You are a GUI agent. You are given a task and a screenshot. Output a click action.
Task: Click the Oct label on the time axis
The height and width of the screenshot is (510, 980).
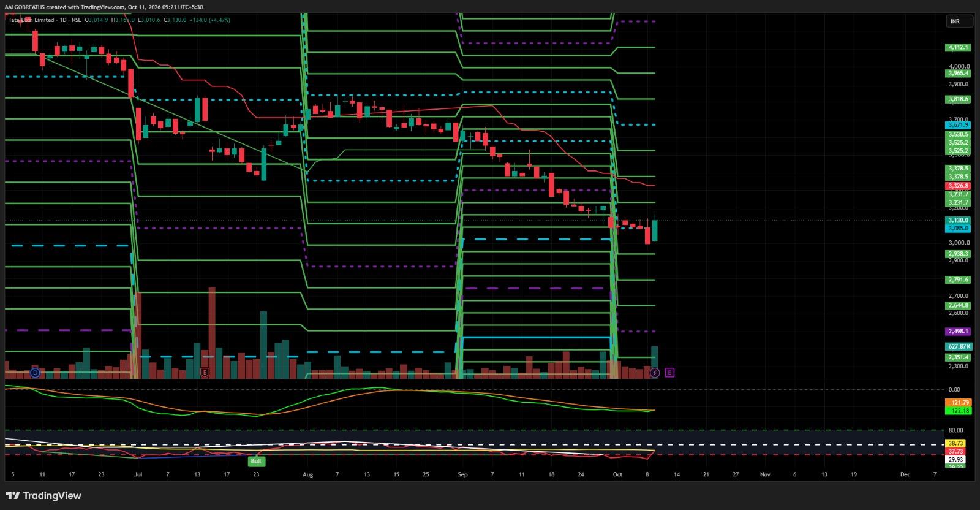tap(617, 474)
